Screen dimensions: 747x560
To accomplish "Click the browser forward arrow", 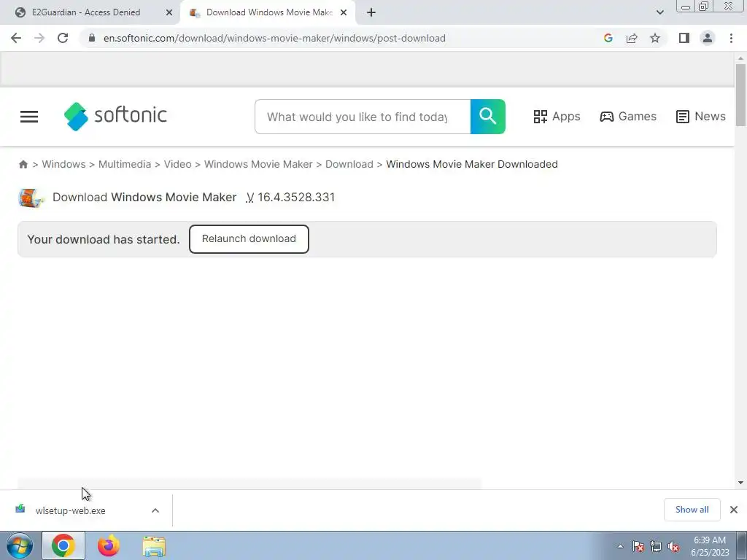I will pyautogui.click(x=39, y=38).
